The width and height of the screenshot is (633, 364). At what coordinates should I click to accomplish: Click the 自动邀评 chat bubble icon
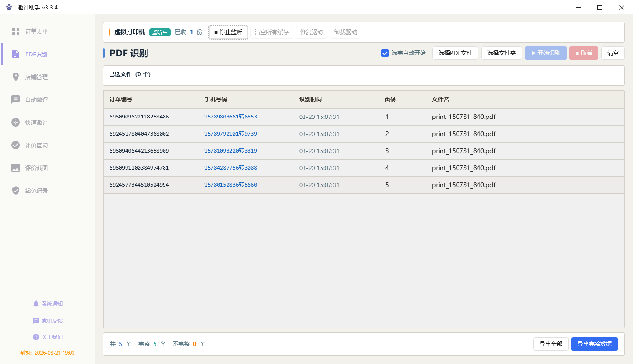click(x=16, y=100)
